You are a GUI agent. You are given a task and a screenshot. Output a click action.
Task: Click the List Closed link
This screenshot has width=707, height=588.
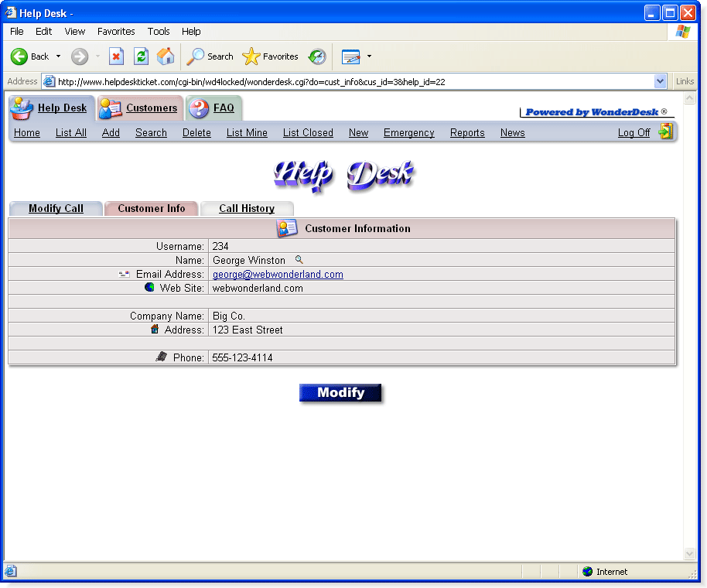pos(308,132)
